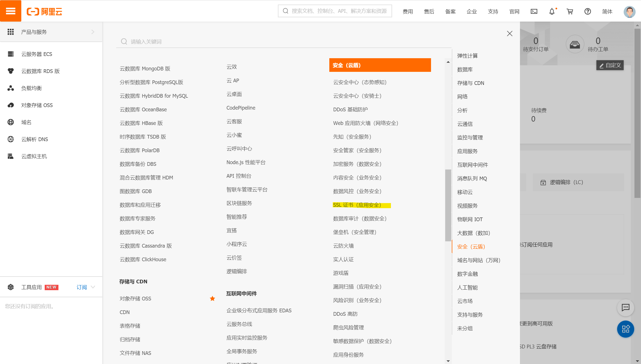This screenshot has height=364, width=641.
Task: Click the ECS server icon in sidebar
Action: coord(11,54)
